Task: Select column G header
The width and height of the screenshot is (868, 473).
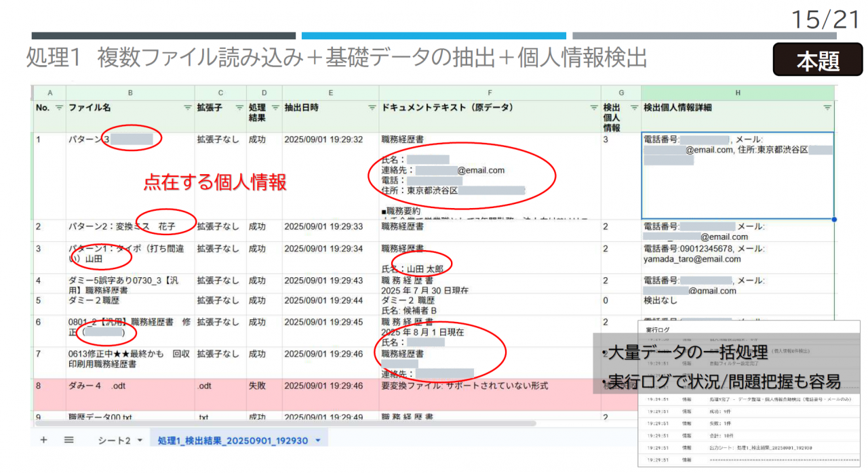Action: click(x=621, y=92)
